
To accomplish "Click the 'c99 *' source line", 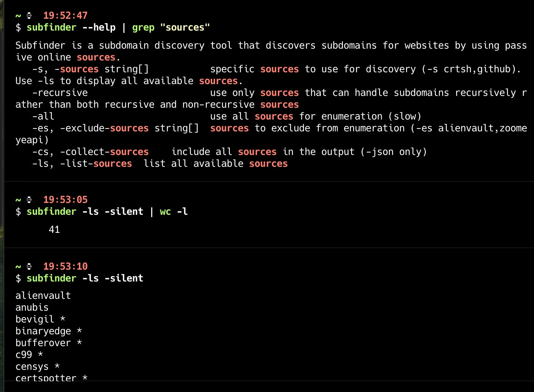I will [29, 354].
